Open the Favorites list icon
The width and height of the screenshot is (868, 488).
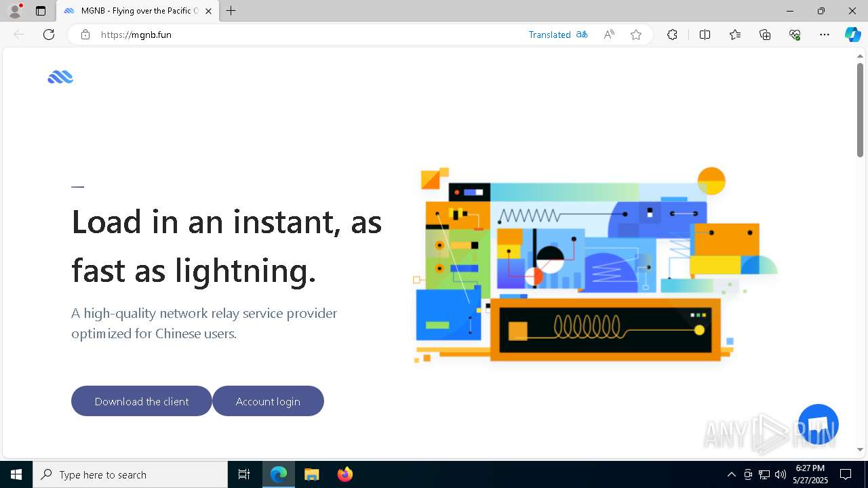tap(735, 35)
